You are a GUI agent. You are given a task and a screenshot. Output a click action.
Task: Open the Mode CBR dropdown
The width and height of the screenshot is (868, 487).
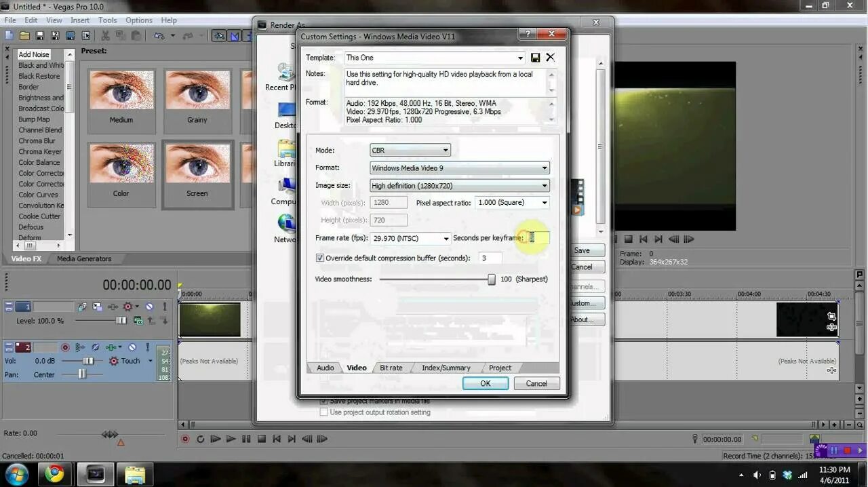tap(446, 150)
